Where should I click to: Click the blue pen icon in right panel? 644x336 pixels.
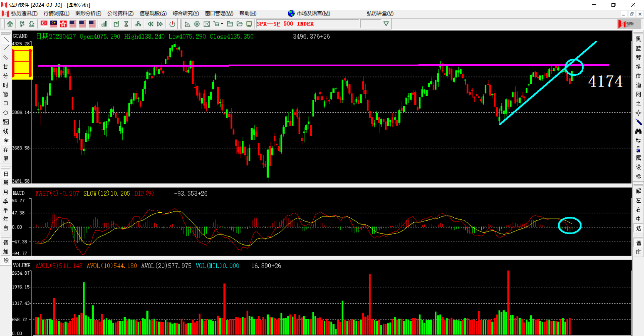[638, 122]
